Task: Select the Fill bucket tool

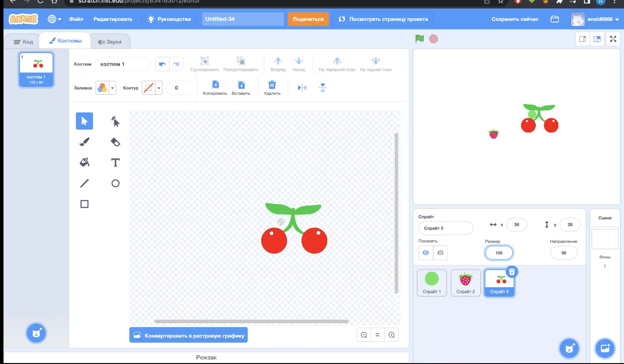Action: [84, 162]
